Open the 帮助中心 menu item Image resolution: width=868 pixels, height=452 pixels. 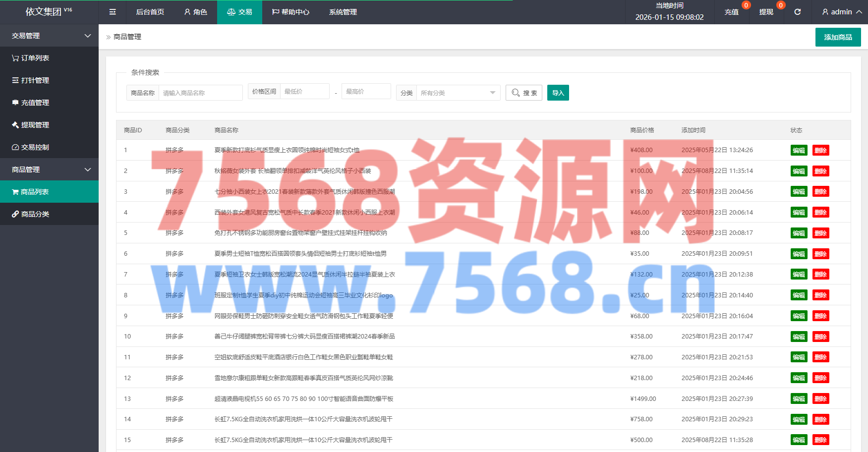[x=290, y=12]
